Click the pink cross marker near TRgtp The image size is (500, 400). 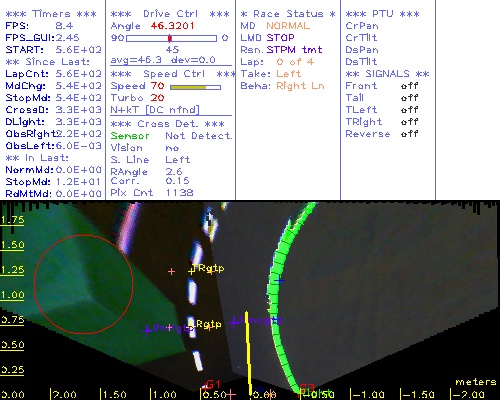(171, 271)
